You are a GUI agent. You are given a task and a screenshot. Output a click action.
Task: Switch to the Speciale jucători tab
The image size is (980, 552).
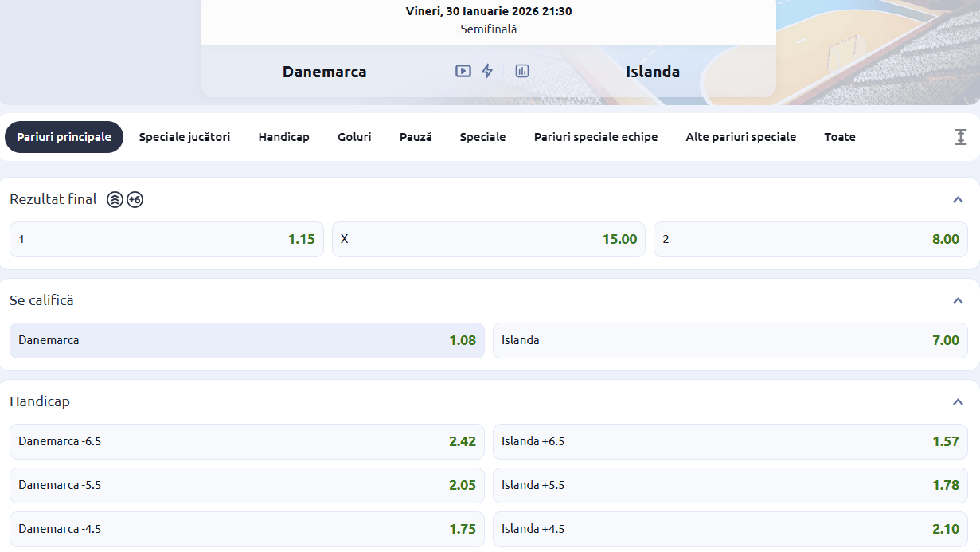(x=185, y=137)
